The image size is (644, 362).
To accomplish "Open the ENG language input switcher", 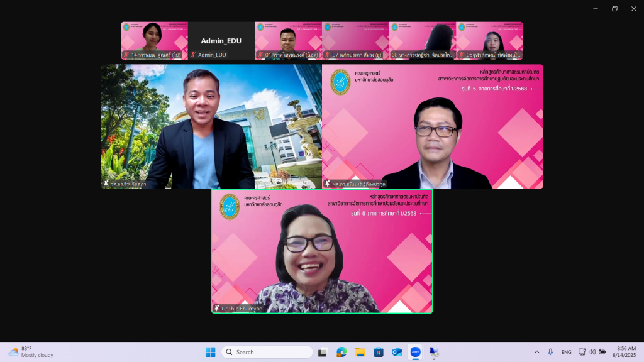I will pyautogui.click(x=566, y=352).
